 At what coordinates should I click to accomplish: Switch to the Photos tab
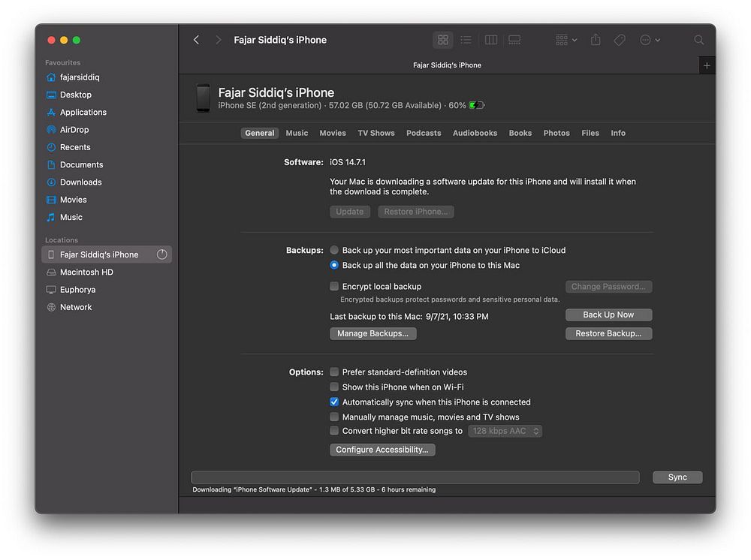[556, 133]
